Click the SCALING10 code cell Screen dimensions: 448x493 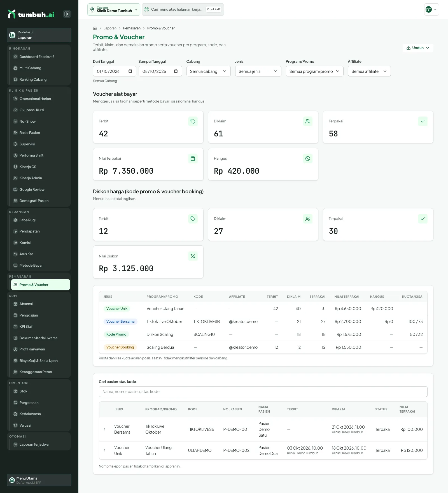click(204, 334)
